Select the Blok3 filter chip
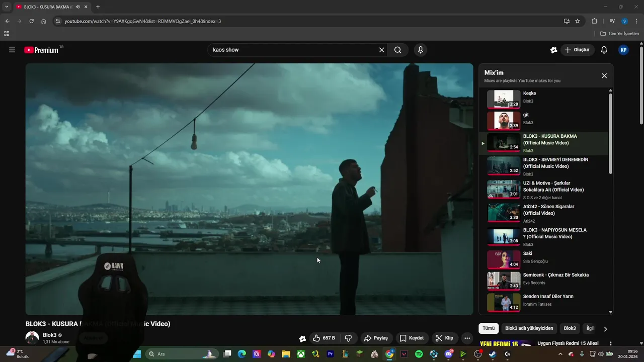 coord(570,328)
